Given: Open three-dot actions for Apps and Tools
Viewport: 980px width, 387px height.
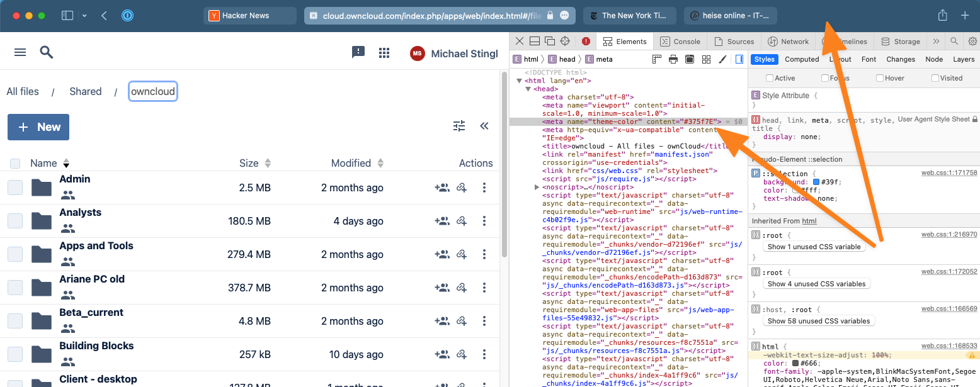Looking at the screenshot, I should click(x=484, y=254).
